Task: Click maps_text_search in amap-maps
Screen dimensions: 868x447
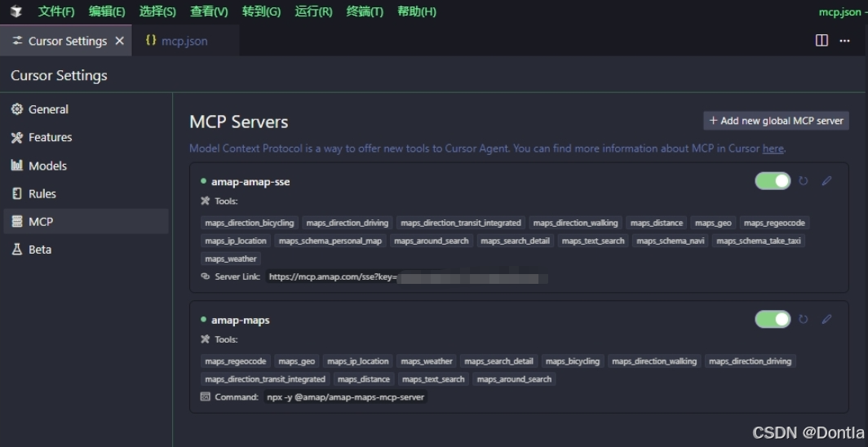Action: [433, 379]
